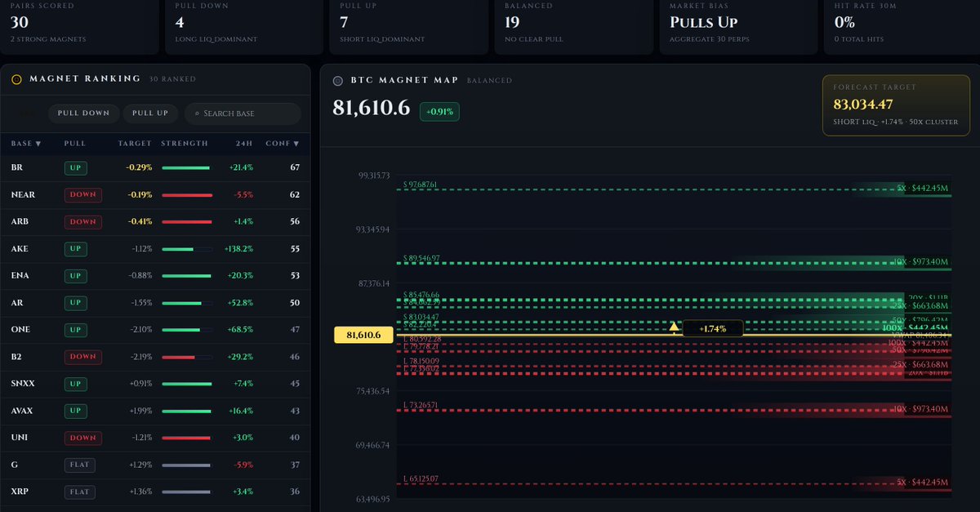Sort the table by the Conf column arrow

296,144
